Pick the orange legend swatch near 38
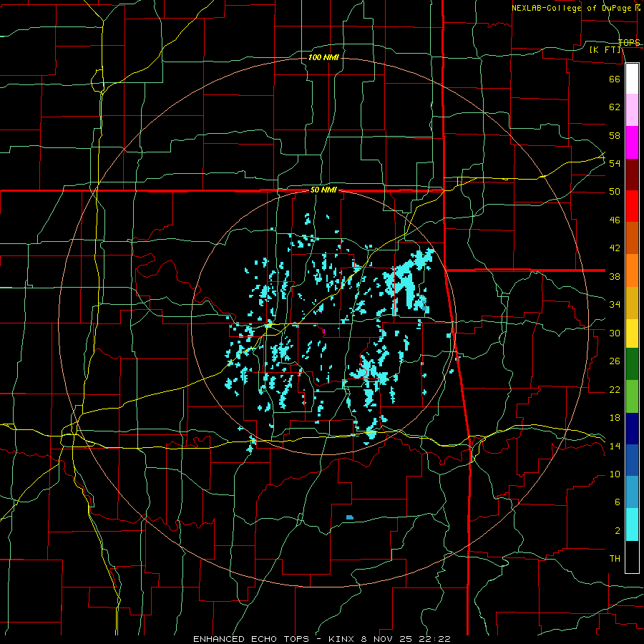The width and height of the screenshot is (644, 644). tap(632, 270)
